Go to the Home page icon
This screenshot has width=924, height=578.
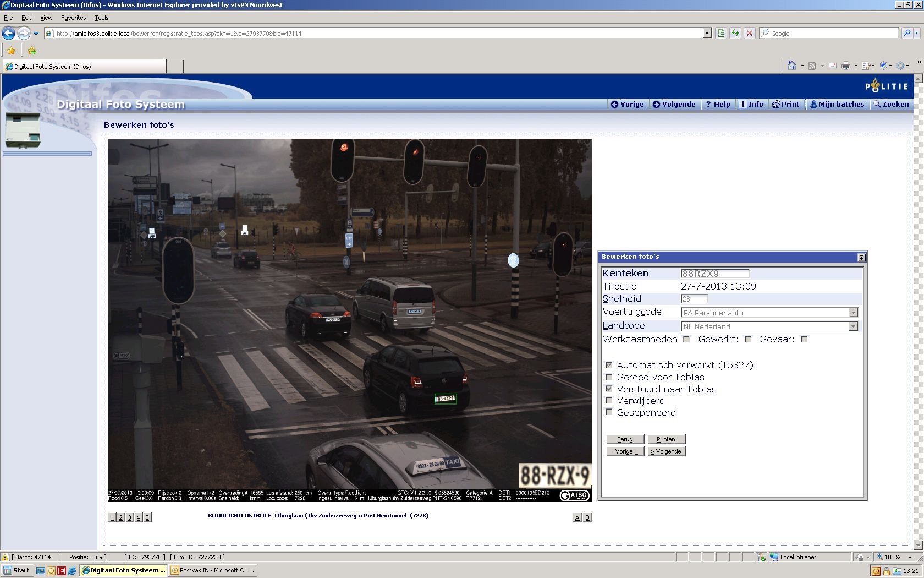pos(791,66)
